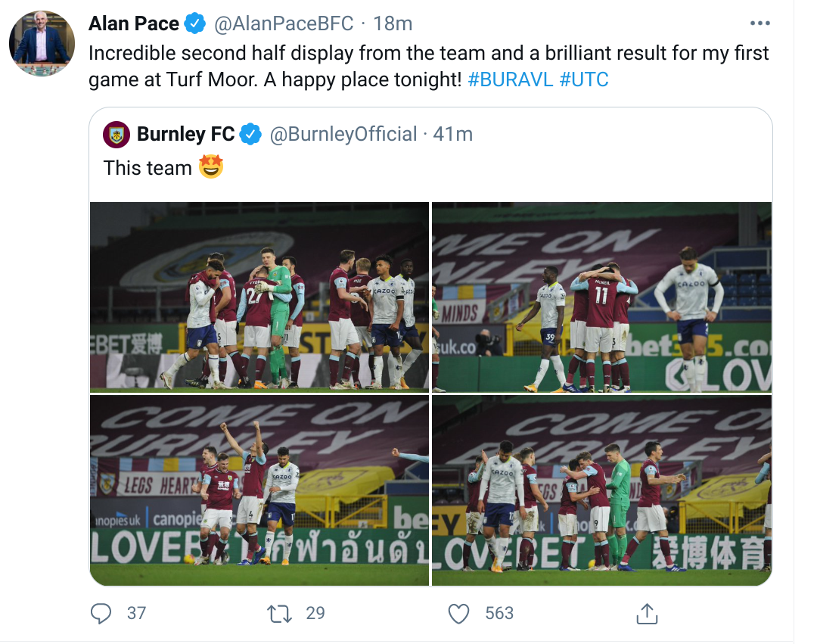Click Burnley FC verified badge
Image resolution: width=817 pixels, height=644 pixels.
250,135
